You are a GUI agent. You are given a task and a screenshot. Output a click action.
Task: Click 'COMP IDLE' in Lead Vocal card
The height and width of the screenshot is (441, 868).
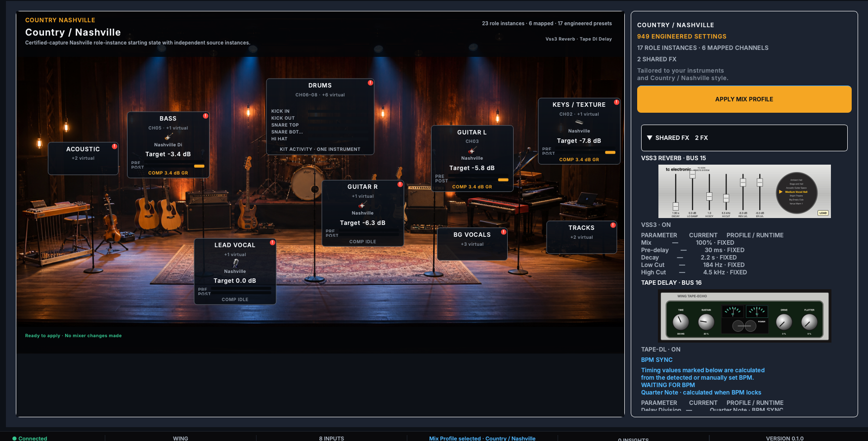point(235,300)
